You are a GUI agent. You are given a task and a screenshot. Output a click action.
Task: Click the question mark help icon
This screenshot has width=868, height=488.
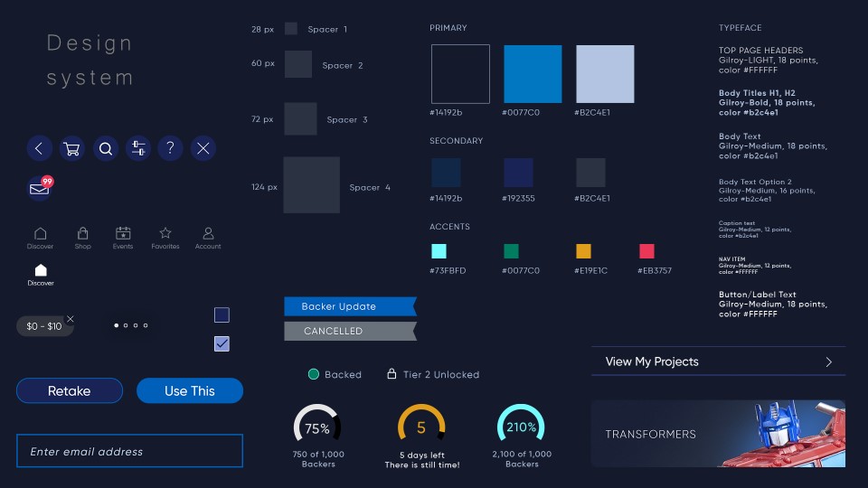pyautogui.click(x=171, y=149)
